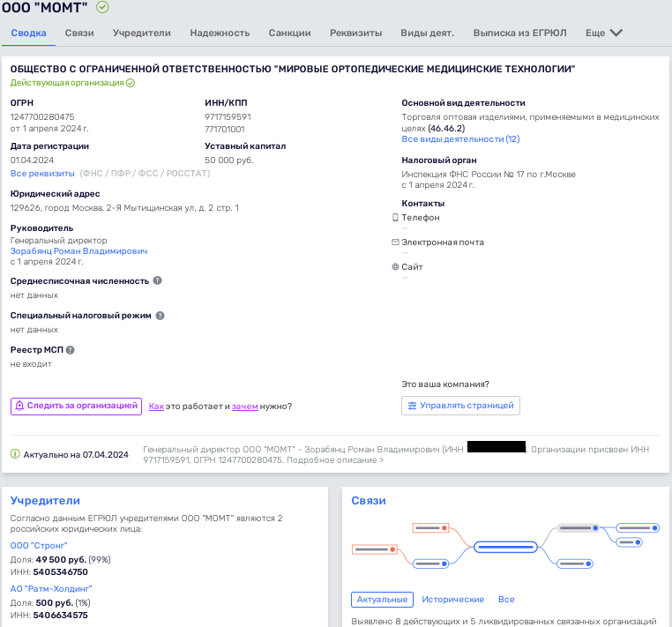
Task: Expand Все виды деятельности (12) list
Action: (460, 139)
